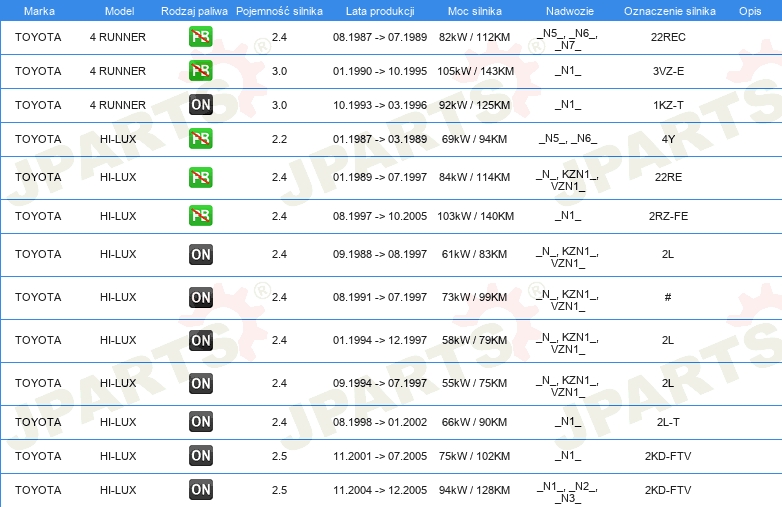The height and width of the screenshot is (507, 782).
Task: Click the Nadwozie column header
Action: click(x=570, y=11)
